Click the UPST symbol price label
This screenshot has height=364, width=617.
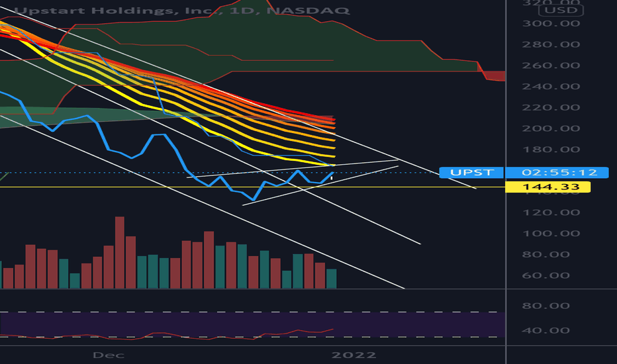pos(471,172)
